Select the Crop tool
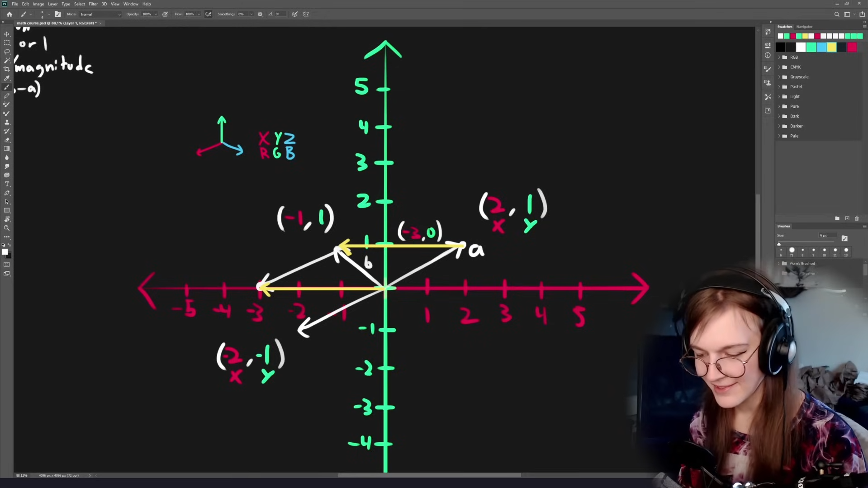The image size is (868, 488). [7, 69]
